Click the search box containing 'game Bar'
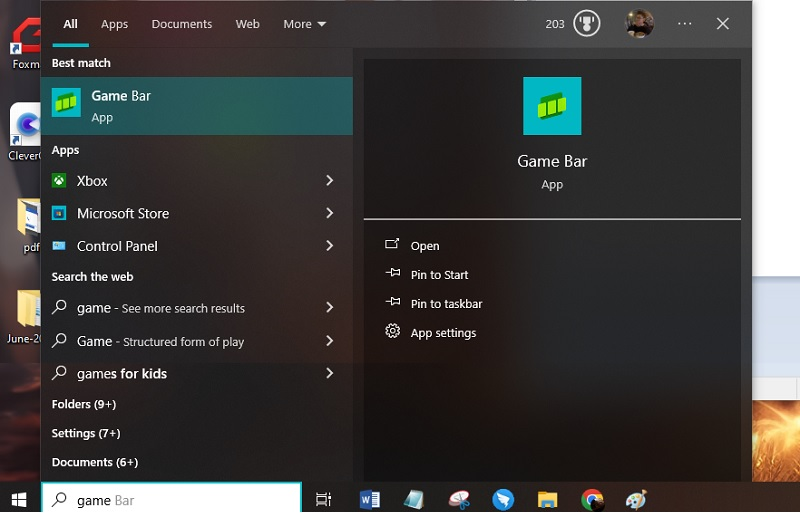The height and width of the screenshot is (513, 800). point(171,498)
